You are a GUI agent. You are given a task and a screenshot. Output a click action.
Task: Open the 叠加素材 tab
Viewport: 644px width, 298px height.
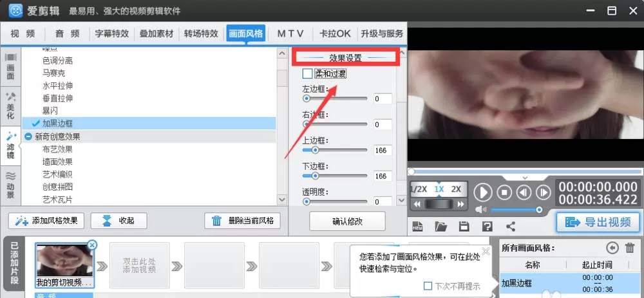coord(156,33)
